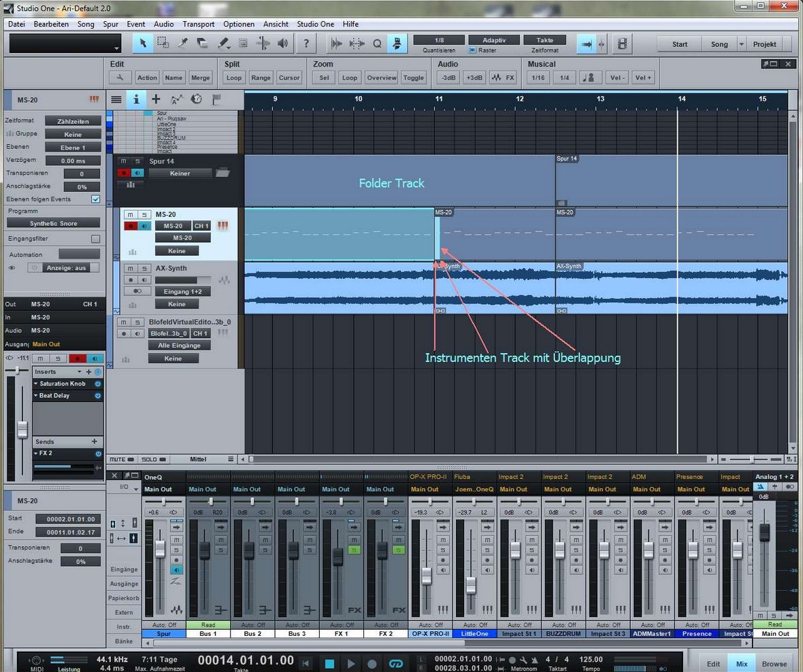Disarm record on the MS-20 track

(131, 226)
